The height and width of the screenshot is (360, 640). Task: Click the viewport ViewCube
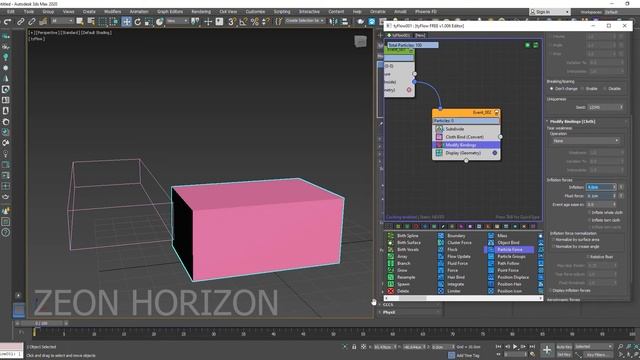[360, 41]
